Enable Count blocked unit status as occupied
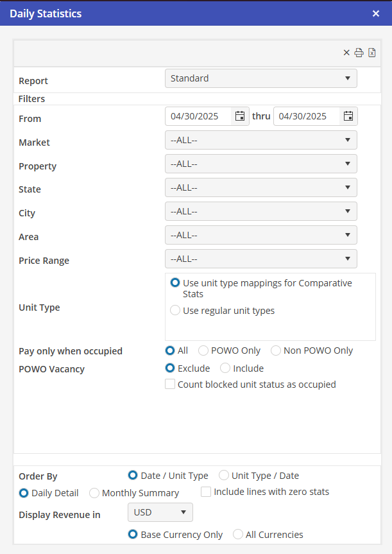 (170, 385)
